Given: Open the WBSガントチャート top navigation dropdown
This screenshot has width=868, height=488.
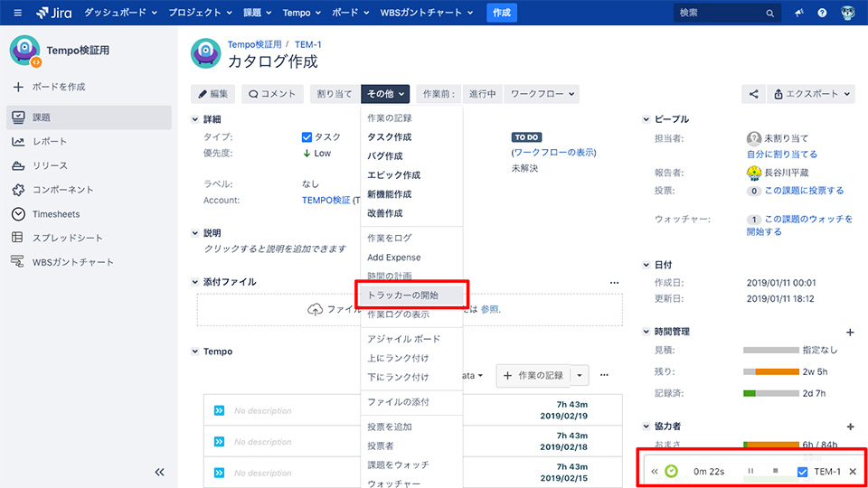Looking at the screenshot, I should click(426, 13).
